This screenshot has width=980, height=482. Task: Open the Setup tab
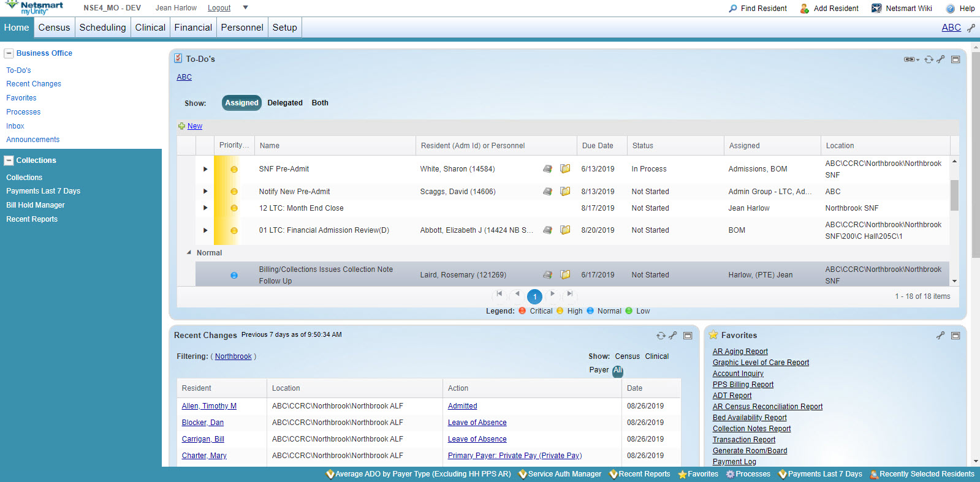pos(284,28)
